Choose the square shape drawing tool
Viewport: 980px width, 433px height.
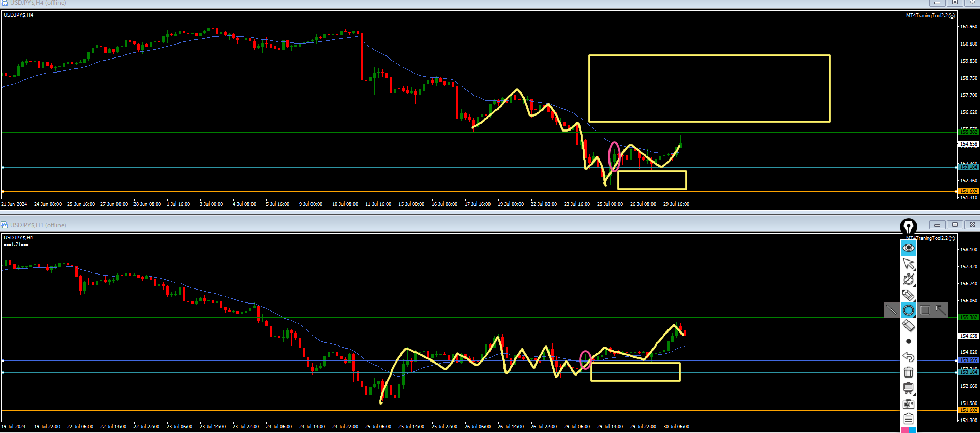[925, 310]
